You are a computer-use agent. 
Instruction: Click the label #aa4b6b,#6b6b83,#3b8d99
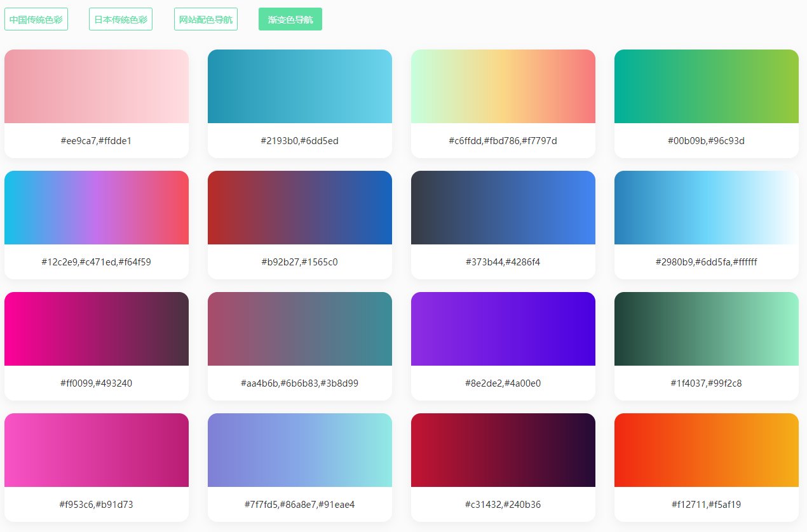pyautogui.click(x=300, y=383)
